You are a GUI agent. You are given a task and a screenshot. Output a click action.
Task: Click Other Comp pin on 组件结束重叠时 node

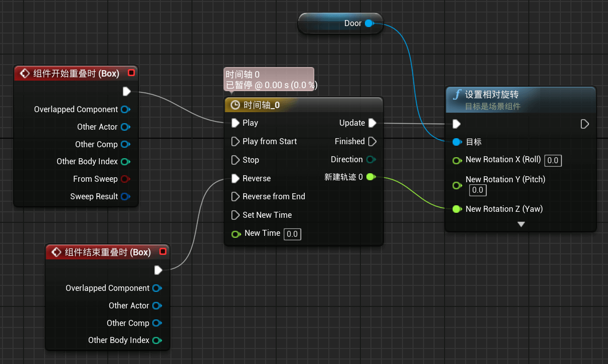tap(157, 323)
